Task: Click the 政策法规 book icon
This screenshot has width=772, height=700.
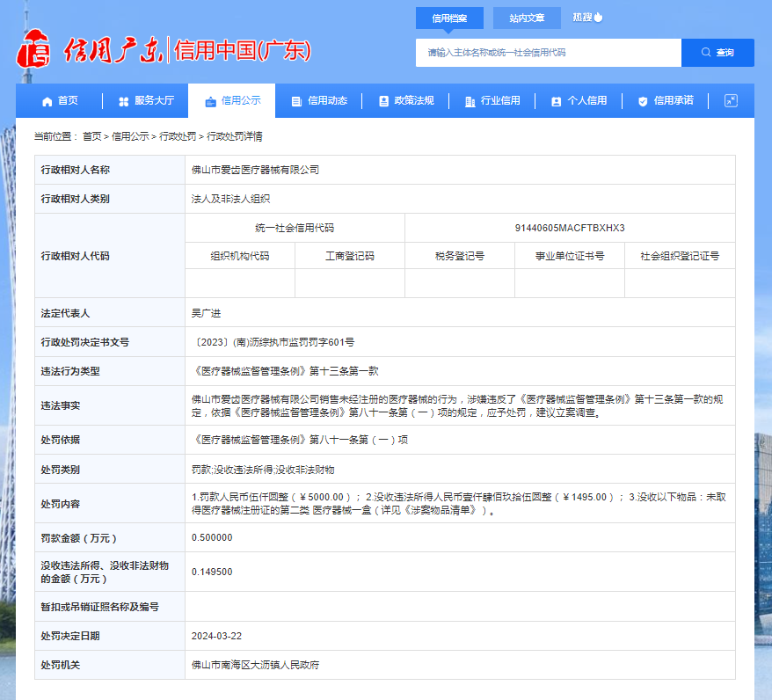Action: coord(383,101)
